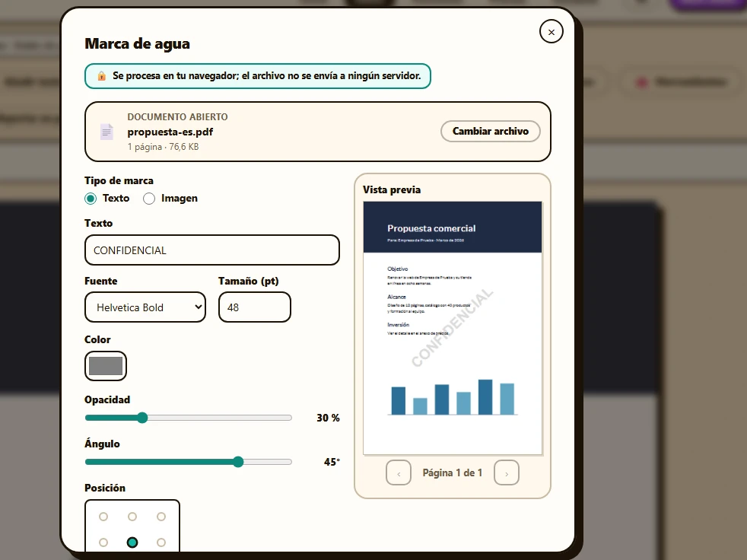Viewport: 747px width, 560px height.
Task: Click the Opacidad slider handle
Action: tap(142, 418)
